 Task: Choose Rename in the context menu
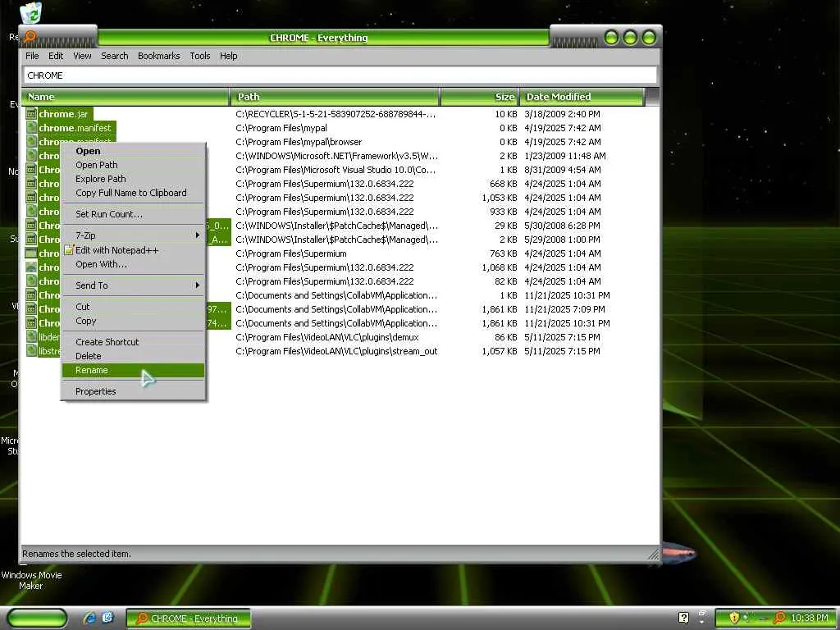[133, 370]
